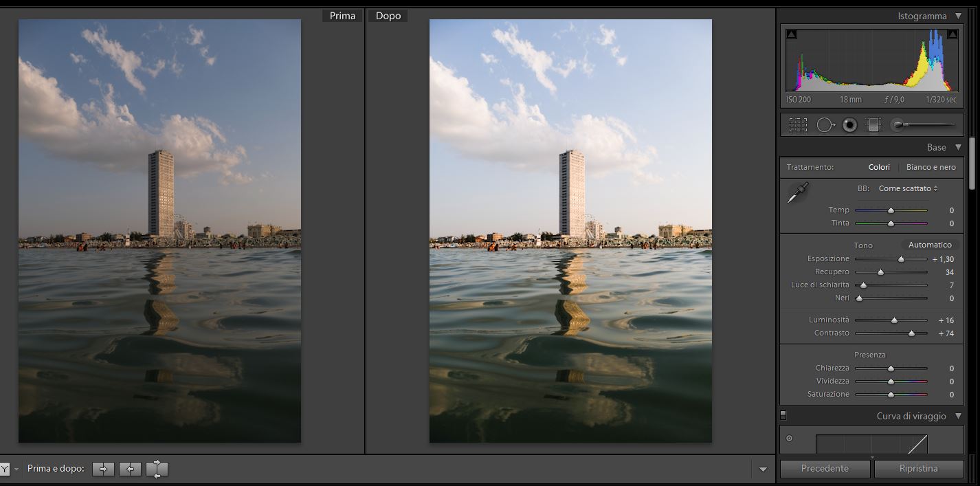Click the Esposizione slider handle
The height and width of the screenshot is (486, 980).
coord(901,259)
